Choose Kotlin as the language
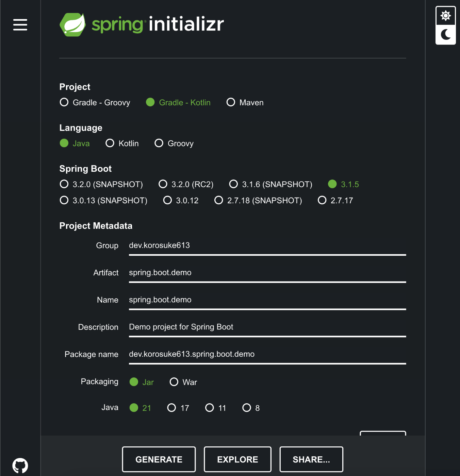460x476 pixels. (122, 143)
